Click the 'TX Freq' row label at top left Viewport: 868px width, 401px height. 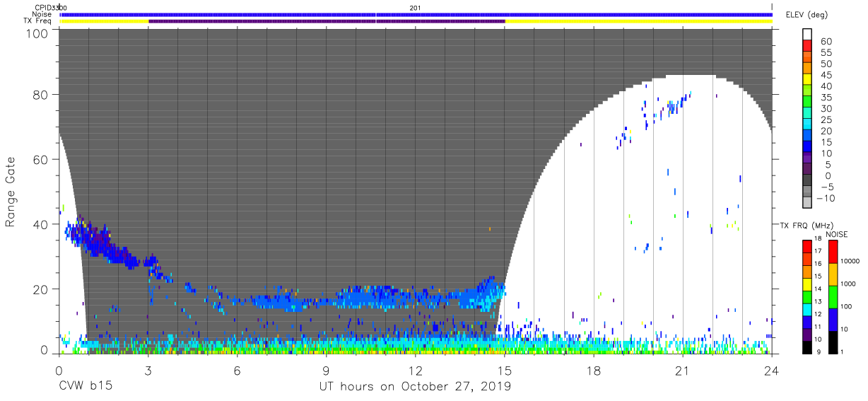37,21
